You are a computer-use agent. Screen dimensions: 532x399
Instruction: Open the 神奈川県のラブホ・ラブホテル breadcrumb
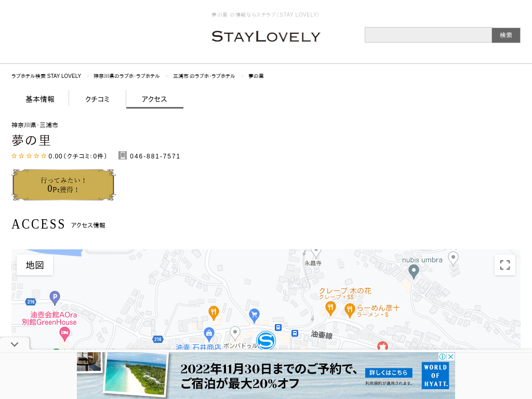(x=127, y=76)
